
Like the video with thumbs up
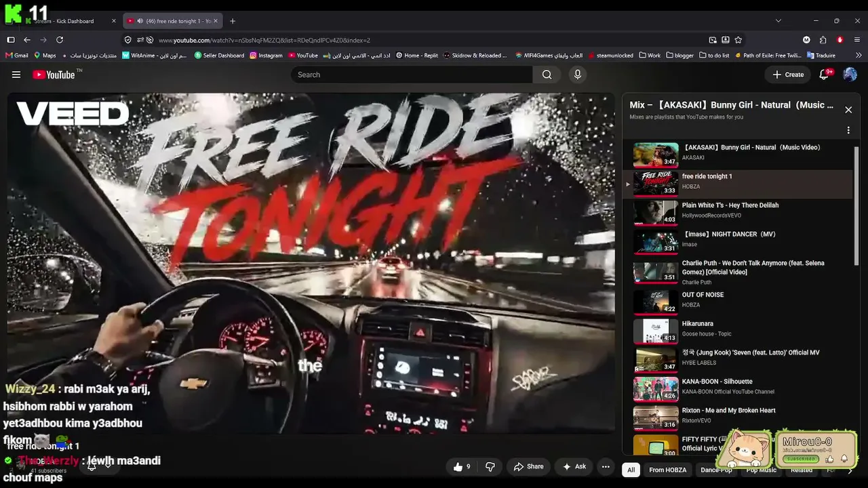pyautogui.click(x=462, y=466)
